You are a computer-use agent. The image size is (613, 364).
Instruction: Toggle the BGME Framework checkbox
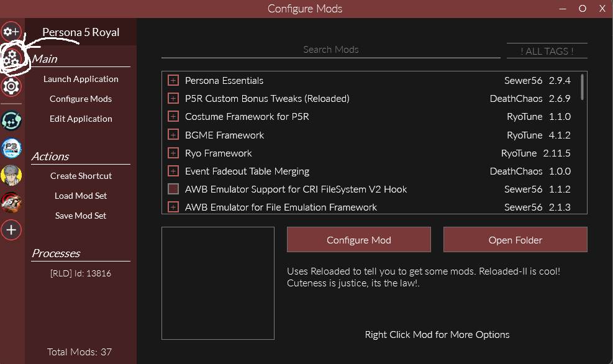pyautogui.click(x=173, y=135)
